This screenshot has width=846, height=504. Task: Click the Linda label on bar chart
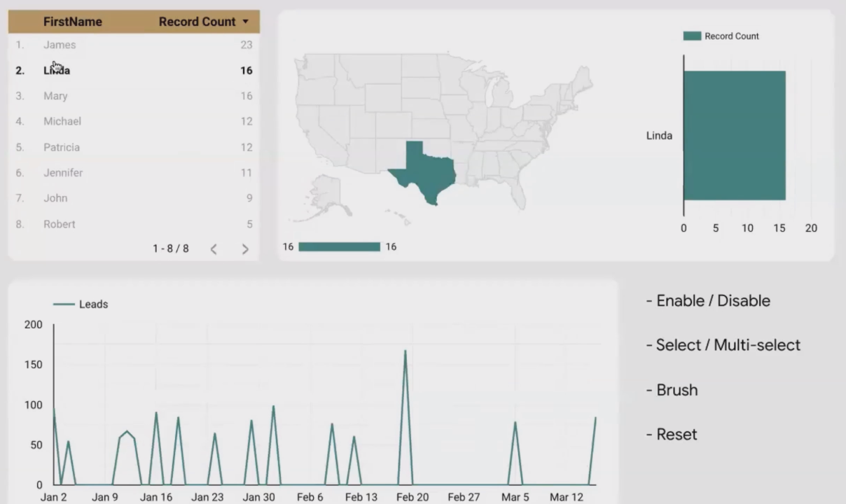click(659, 136)
